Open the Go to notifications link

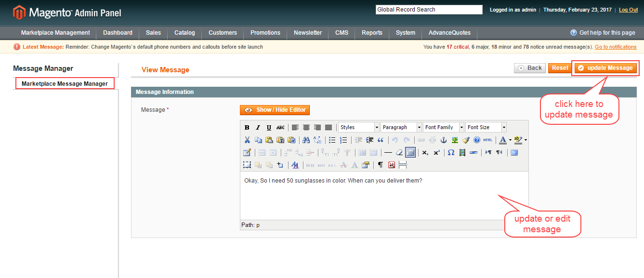tap(616, 47)
